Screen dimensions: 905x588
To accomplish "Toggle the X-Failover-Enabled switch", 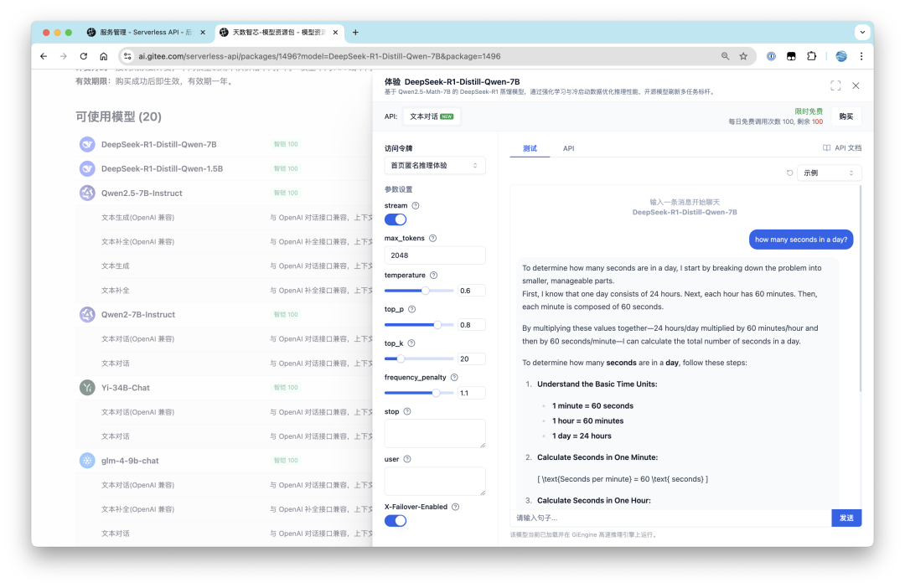I will click(396, 520).
